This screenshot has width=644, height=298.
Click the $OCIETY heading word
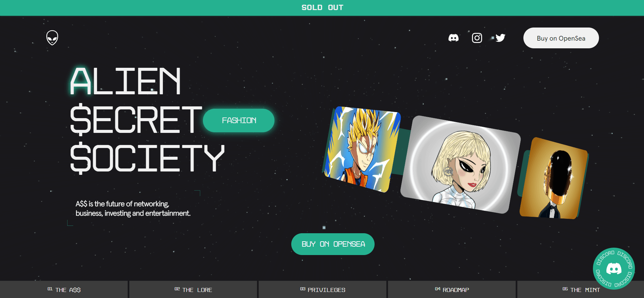[x=147, y=158]
